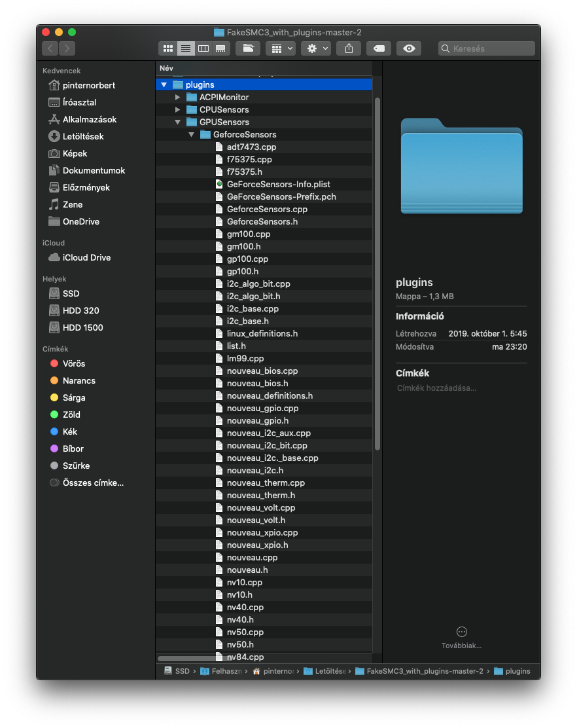Click the new folder toolbar icon

tap(248, 48)
